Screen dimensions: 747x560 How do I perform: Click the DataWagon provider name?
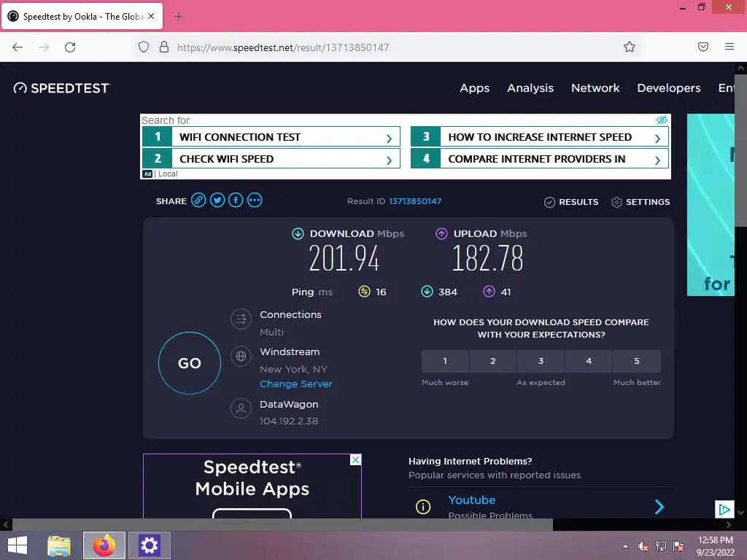tap(289, 404)
